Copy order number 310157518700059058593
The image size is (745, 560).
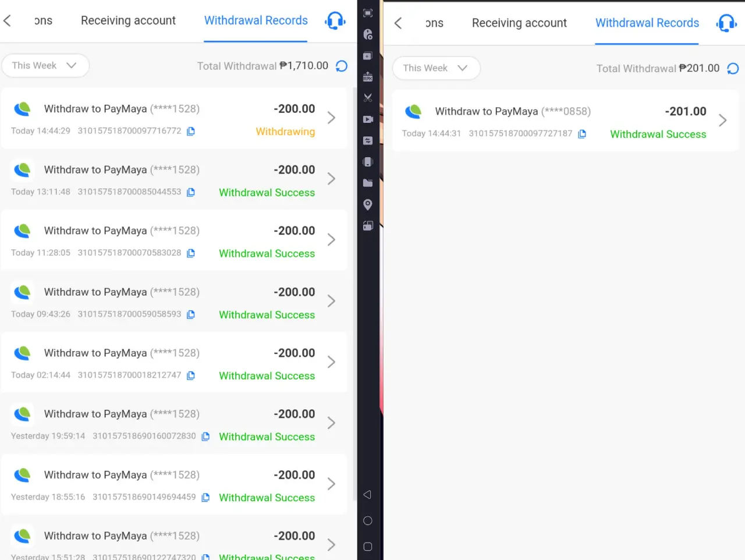[x=191, y=314]
